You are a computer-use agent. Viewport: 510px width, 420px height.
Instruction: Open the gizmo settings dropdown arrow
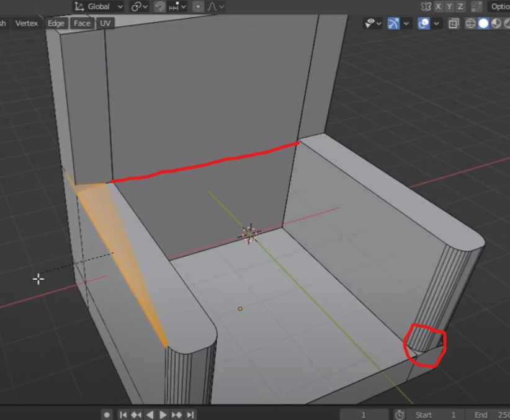pos(406,24)
